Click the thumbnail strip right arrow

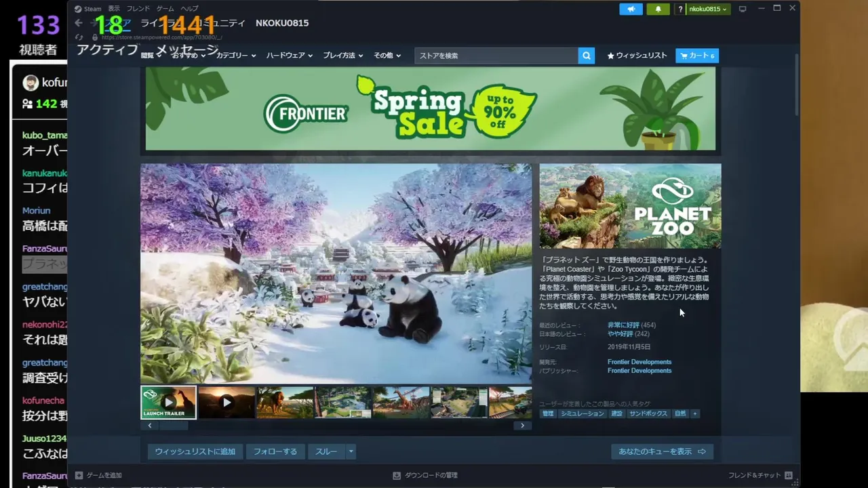point(522,426)
